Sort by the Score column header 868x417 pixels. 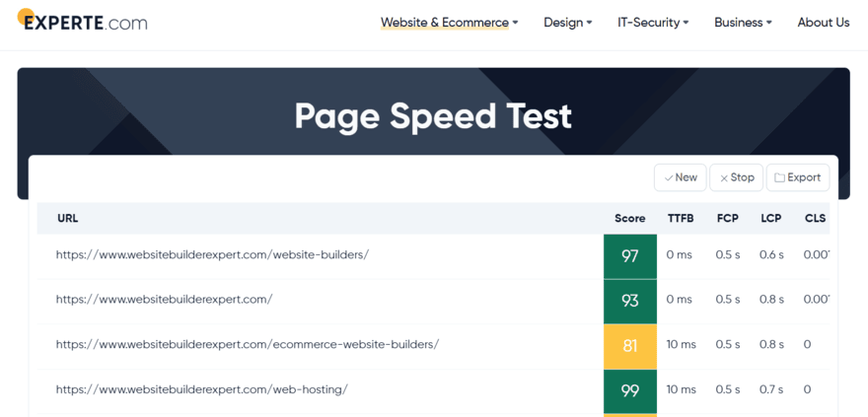[x=630, y=219]
